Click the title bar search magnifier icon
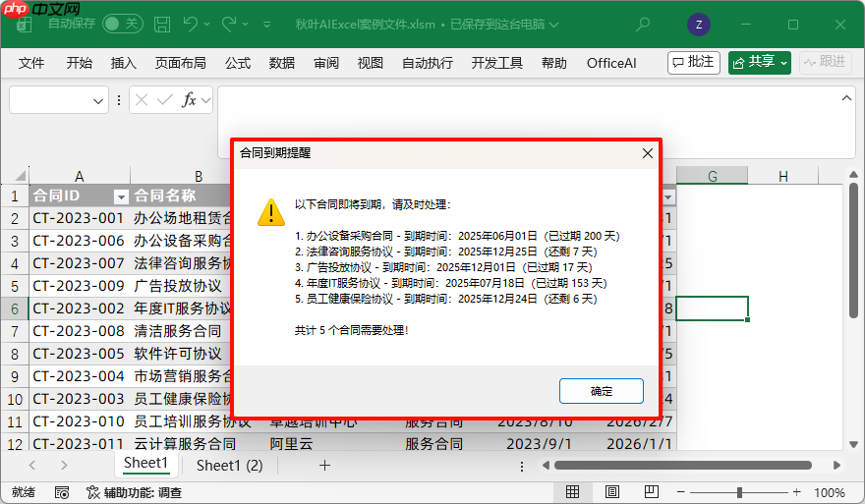The height and width of the screenshot is (504, 865). click(643, 25)
